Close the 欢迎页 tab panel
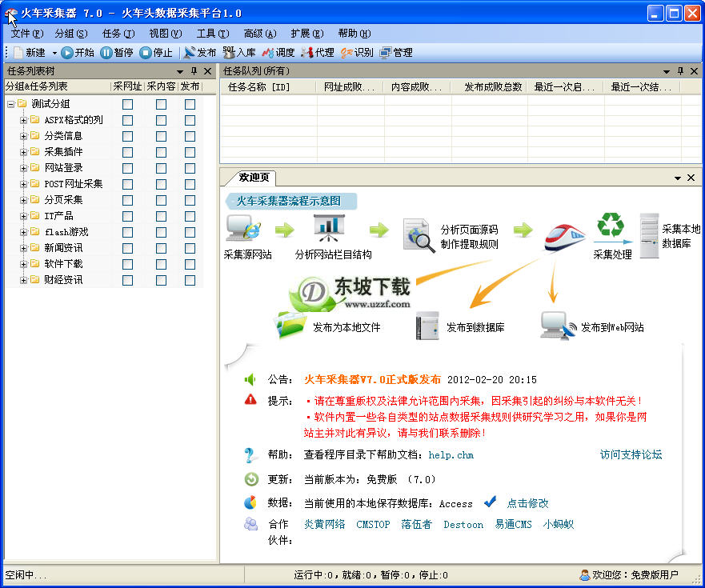The width and height of the screenshot is (705, 588). [x=691, y=178]
